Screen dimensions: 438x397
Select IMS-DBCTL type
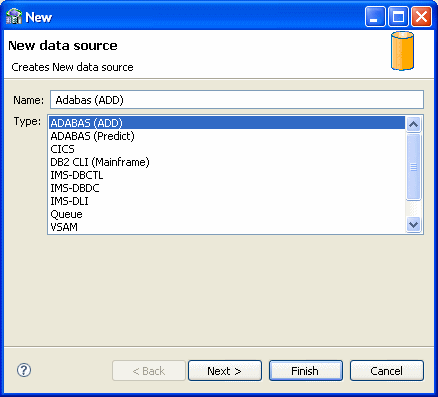(x=227, y=175)
